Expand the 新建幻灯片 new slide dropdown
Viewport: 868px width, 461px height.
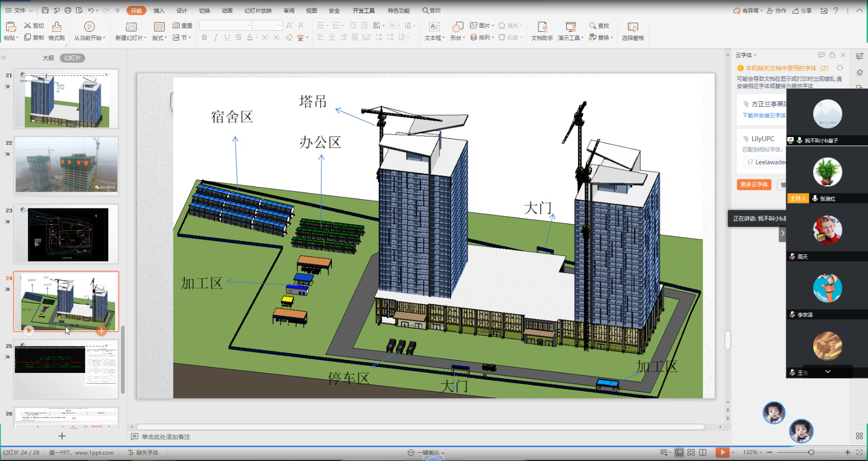coord(145,38)
